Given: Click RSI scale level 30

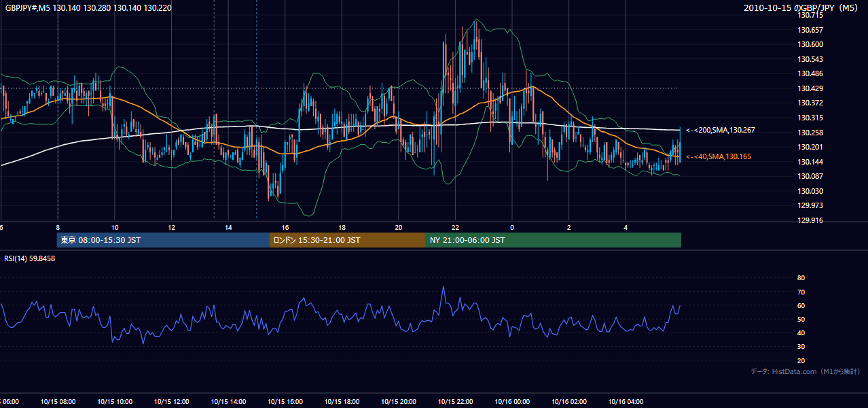Looking at the screenshot, I should pos(801,347).
